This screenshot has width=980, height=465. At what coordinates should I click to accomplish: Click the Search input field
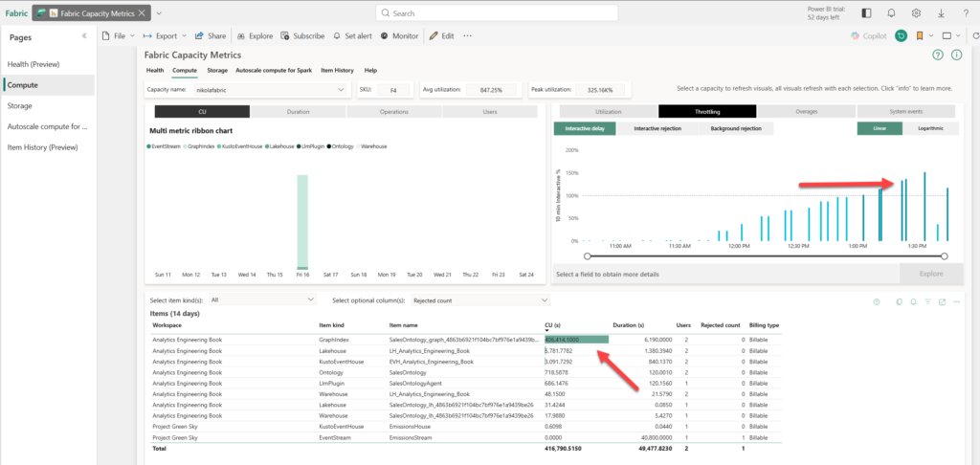(488, 13)
